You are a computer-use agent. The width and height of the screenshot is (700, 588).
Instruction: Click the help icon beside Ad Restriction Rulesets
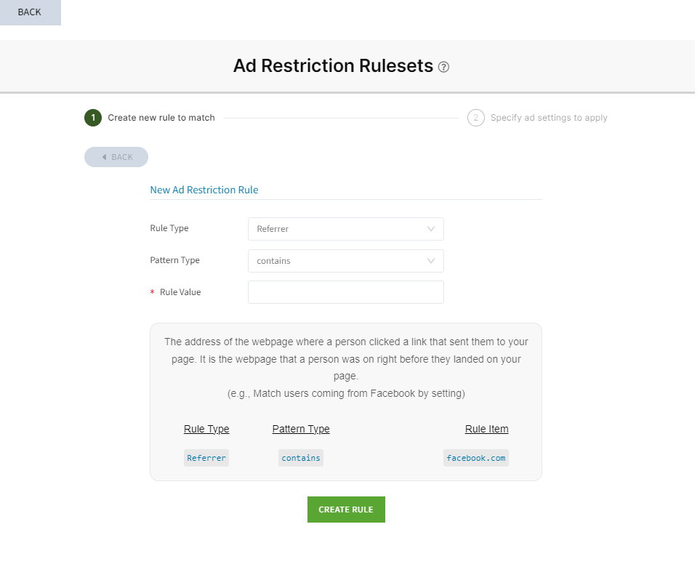point(444,67)
